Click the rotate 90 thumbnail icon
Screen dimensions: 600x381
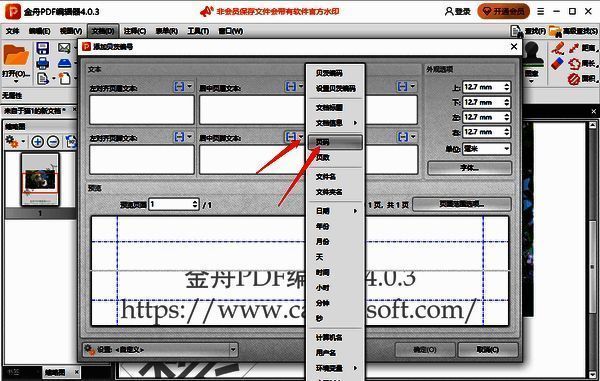tap(71, 142)
